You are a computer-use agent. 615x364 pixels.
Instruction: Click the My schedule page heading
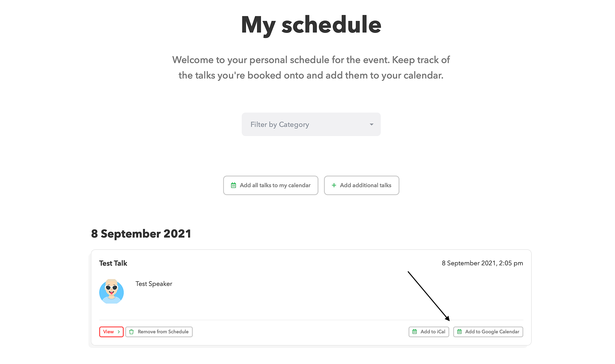pyautogui.click(x=311, y=25)
